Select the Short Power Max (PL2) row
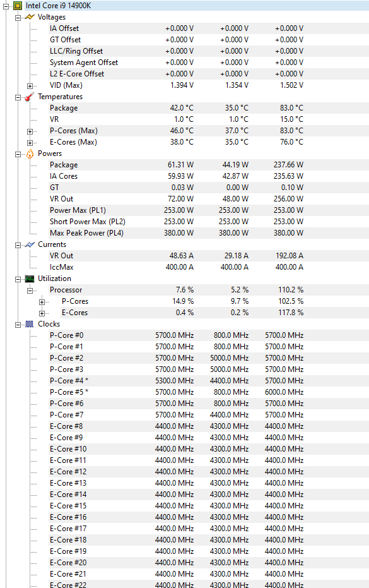369x588 pixels. [209, 222]
